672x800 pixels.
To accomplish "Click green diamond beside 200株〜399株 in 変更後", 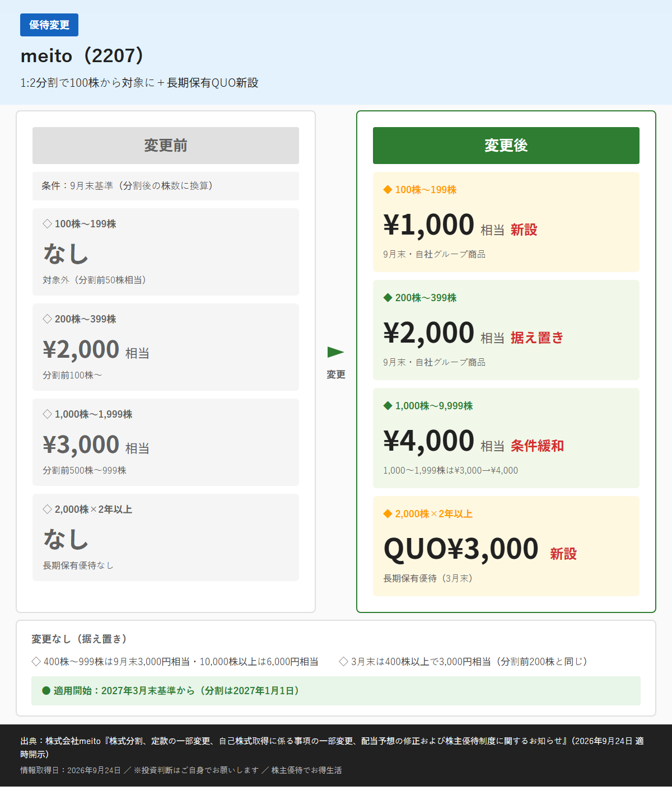I will click(x=388, y=298).
